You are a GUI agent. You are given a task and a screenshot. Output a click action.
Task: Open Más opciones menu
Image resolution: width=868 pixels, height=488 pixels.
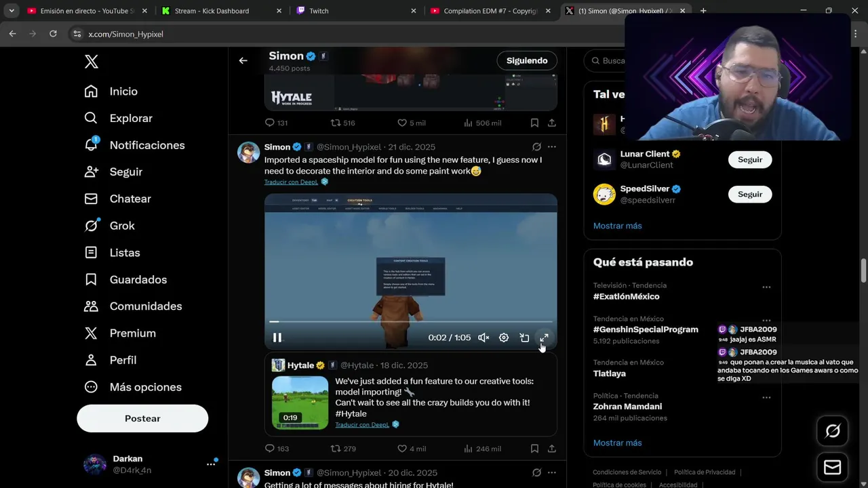click(x=133, y=387)
